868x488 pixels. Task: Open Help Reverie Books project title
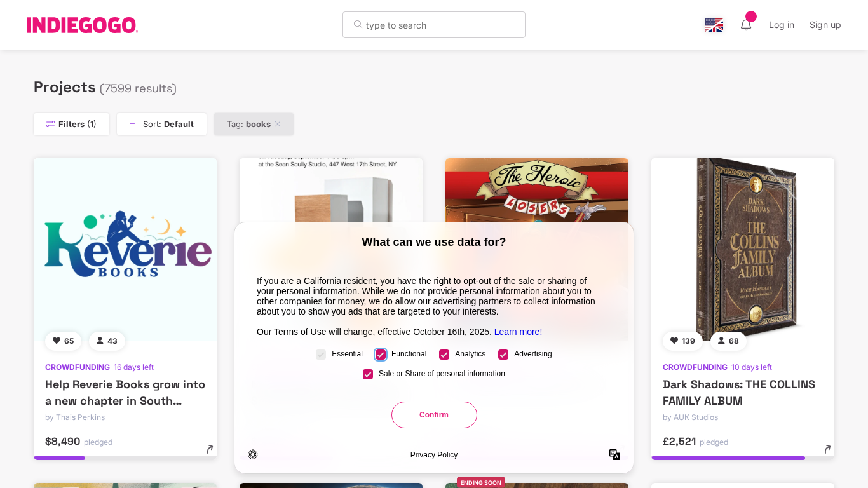click(125, 393)
